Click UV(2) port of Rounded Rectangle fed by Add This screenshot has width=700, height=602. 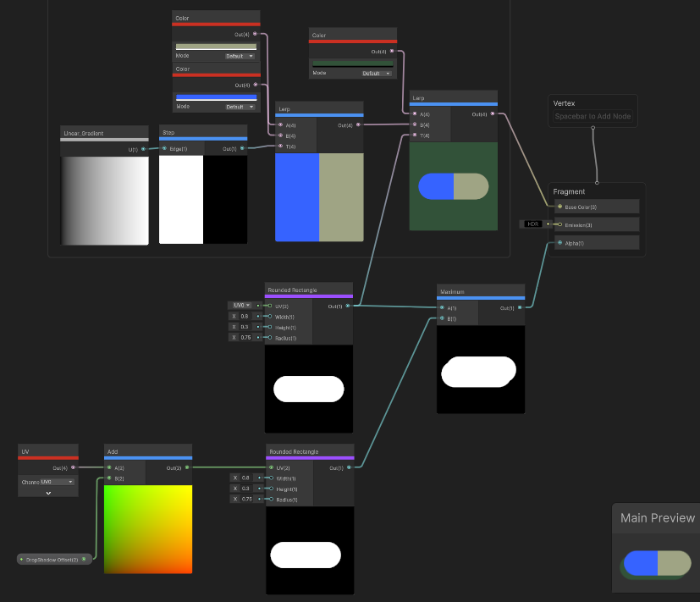[271, 467]
